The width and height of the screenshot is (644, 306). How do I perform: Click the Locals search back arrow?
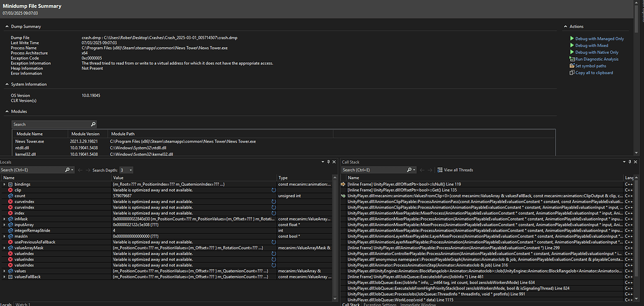point(81,170)
